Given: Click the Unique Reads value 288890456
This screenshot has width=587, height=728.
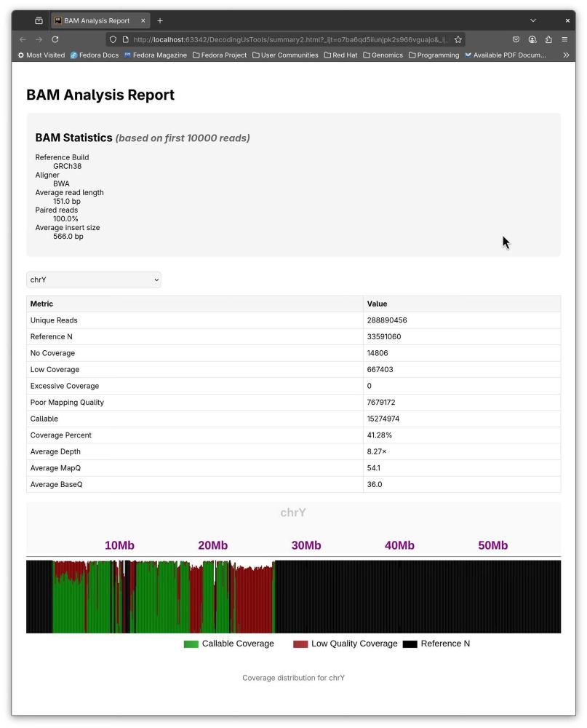Looking at the screenshot, I should click(387, 320).
